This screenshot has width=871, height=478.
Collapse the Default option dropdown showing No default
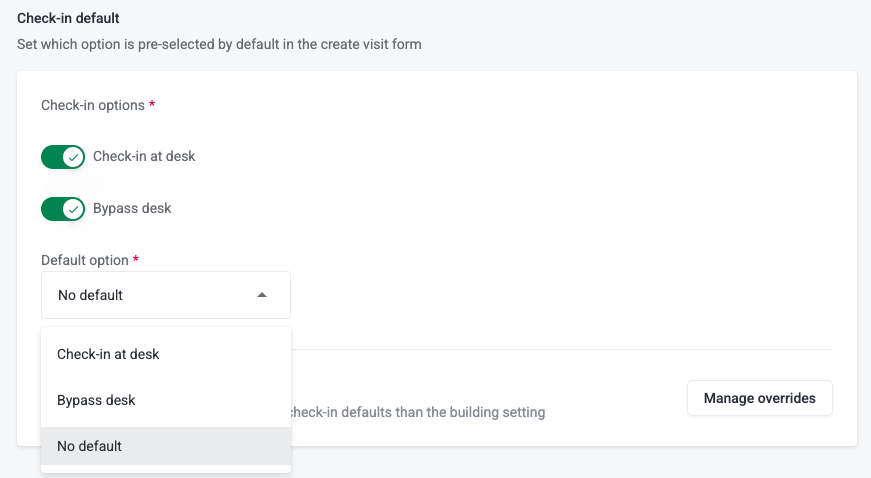166,295
